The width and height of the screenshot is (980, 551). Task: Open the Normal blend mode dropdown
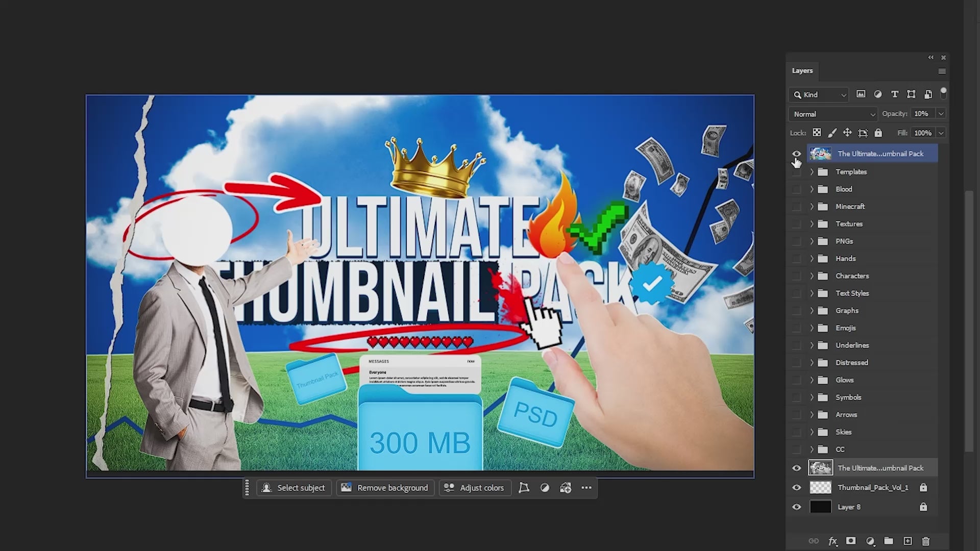833,114
